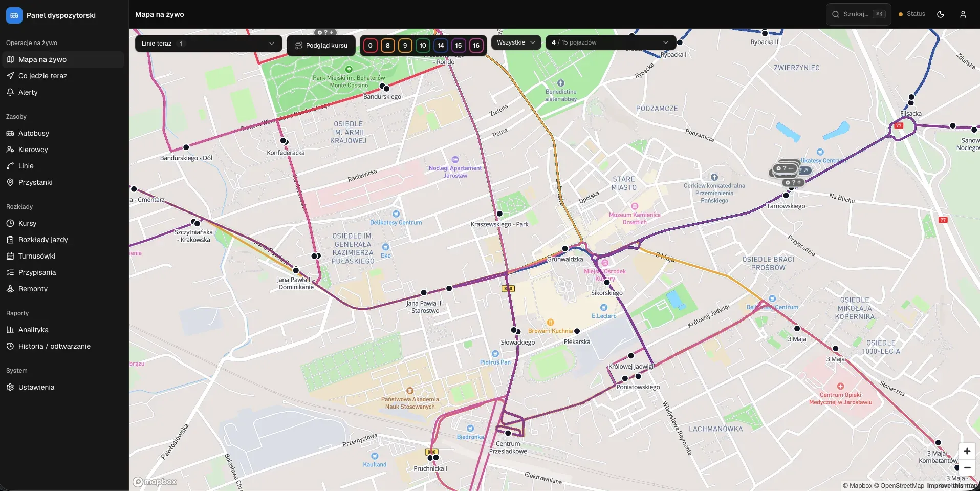Screen dimensions: 980x491
Task: Click the Grunwaldzka stop marker
Action: tap(565, 248)
